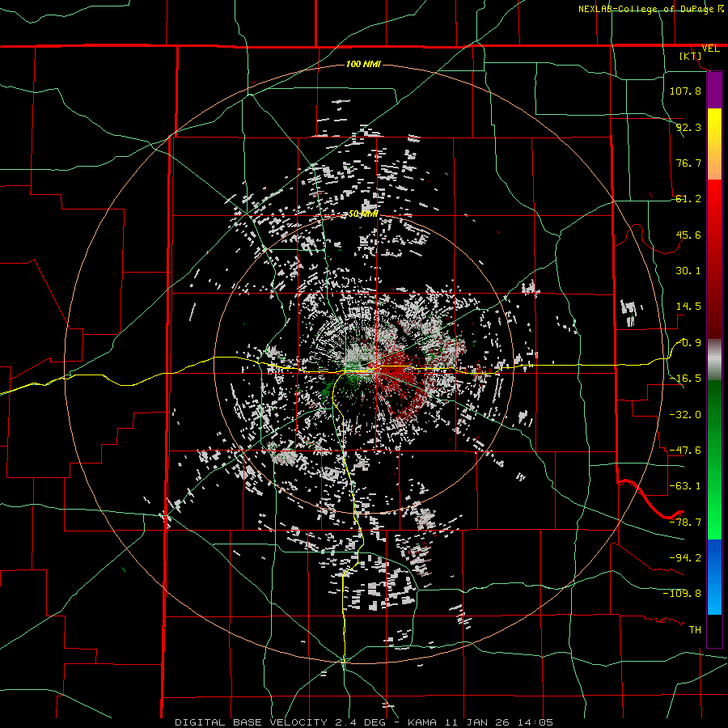Select the -94.2 scale value

click(x=685, y=558)
